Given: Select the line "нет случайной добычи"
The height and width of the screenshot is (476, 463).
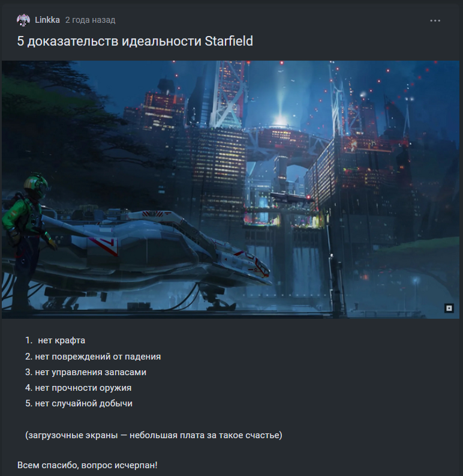Looking at the screenshot, I should pos(84,403).
